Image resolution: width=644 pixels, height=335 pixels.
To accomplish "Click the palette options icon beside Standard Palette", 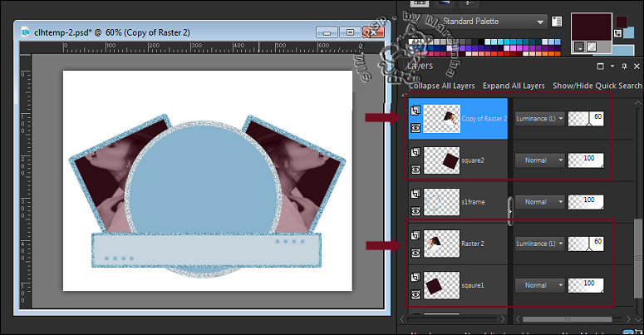I will pos(558,22).
